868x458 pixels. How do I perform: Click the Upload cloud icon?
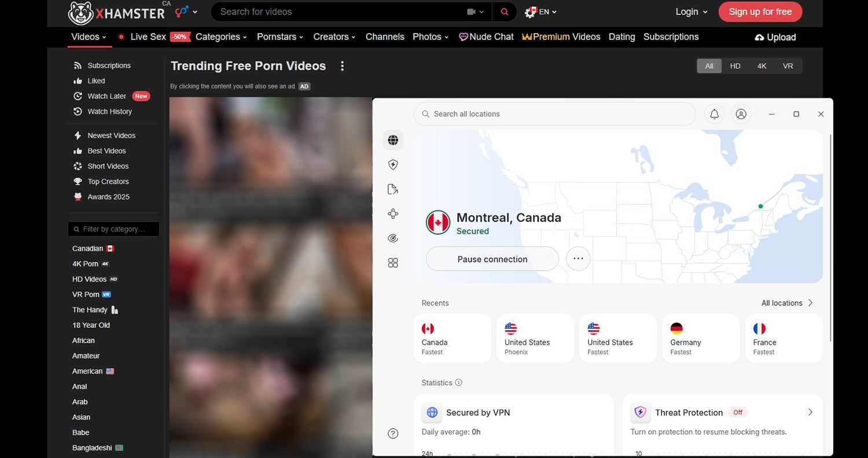[x=760, y=37]
